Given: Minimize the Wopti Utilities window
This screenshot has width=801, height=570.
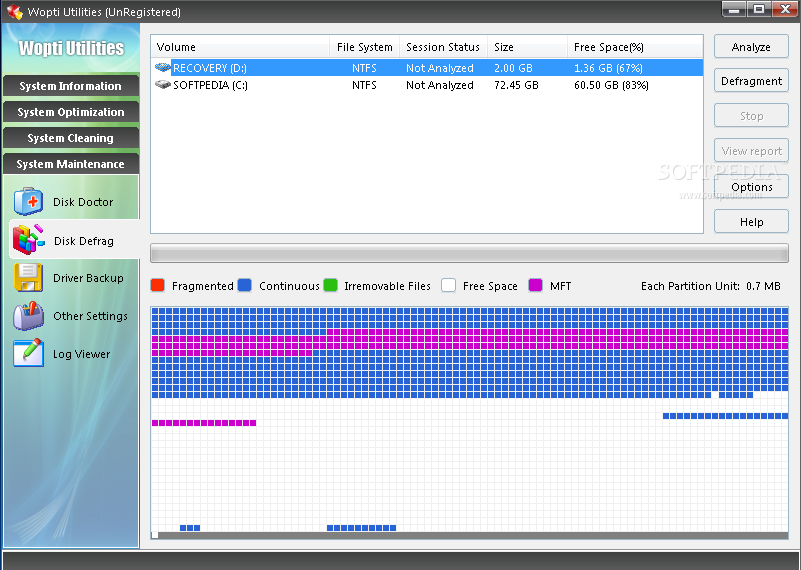Looking at the screenshot, I should tap(734, 9).
